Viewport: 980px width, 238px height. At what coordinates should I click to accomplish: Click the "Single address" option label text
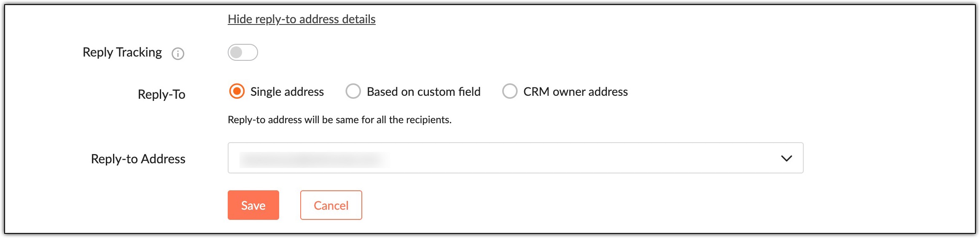287,92
